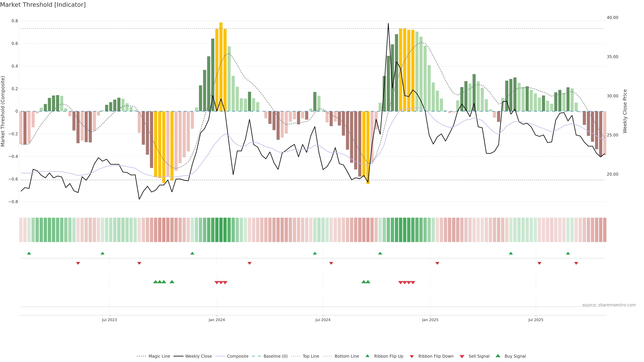Click the rightmost red ribbon flip down triangle
Screen dimensions: 644x362
click(576, 263)
